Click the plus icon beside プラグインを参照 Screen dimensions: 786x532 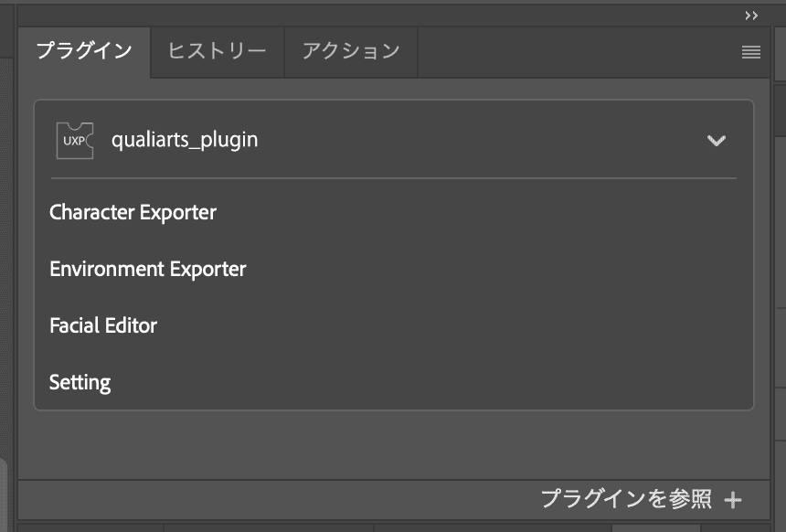coord(733,500)
